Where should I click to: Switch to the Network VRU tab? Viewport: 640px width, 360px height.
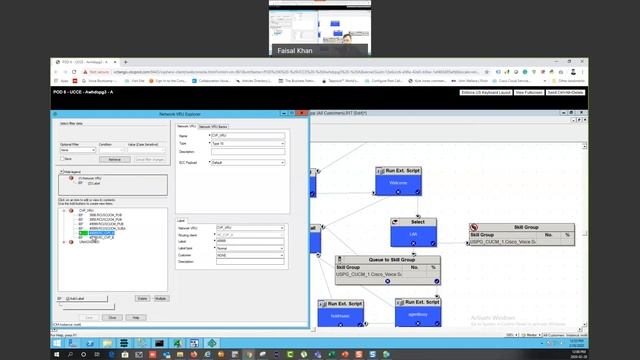[x=187, y=127]
